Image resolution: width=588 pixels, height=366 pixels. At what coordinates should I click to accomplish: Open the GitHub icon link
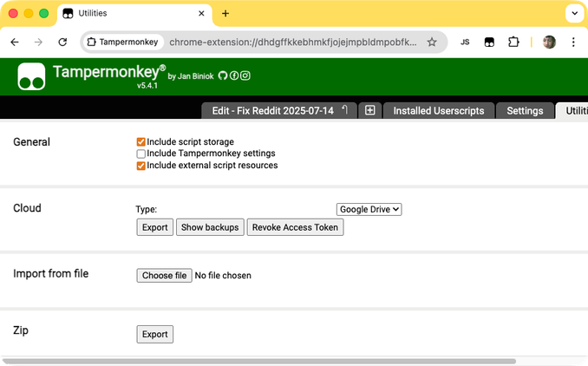(223, 75)
